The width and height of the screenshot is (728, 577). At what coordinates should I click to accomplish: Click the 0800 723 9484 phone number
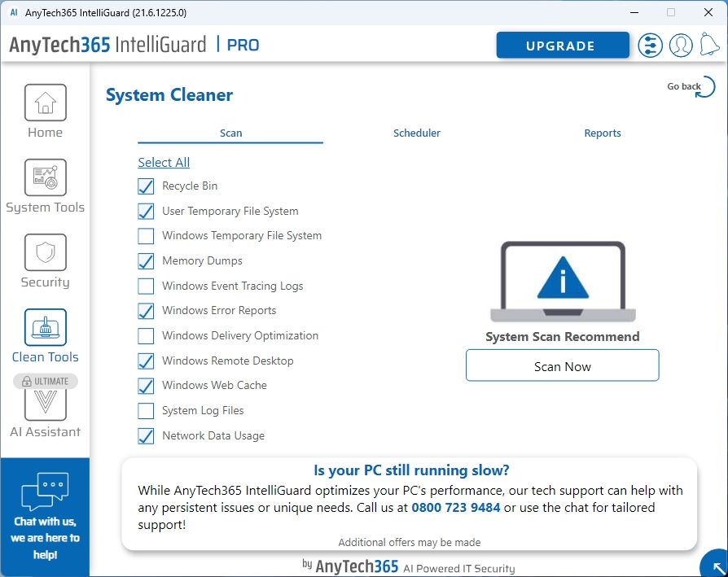pos(455,508)
